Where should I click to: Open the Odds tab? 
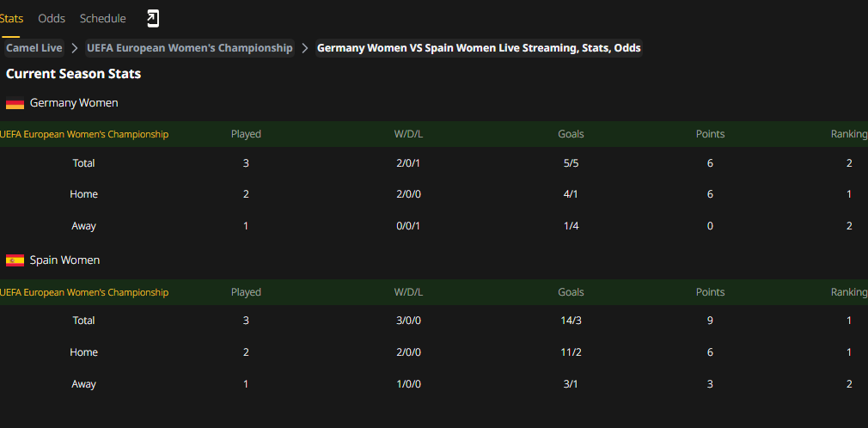[52, 18]
